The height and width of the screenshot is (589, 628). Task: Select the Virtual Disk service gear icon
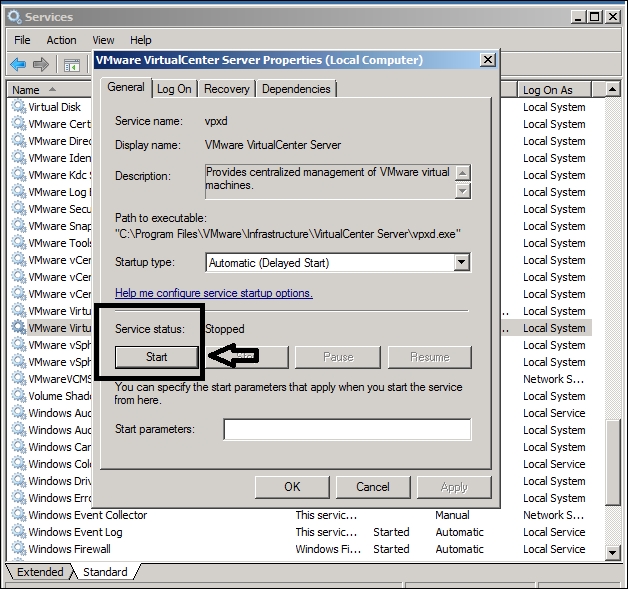[18, 107]
